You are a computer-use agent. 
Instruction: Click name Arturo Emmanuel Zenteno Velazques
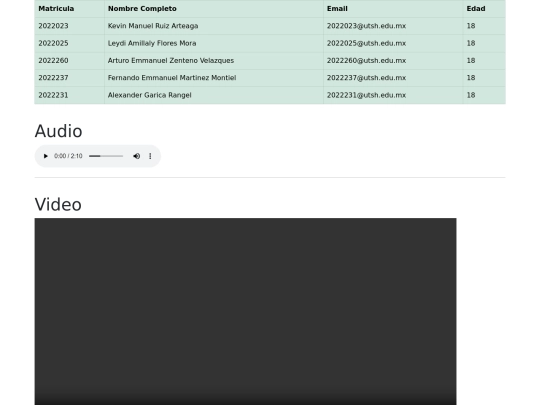171,60
